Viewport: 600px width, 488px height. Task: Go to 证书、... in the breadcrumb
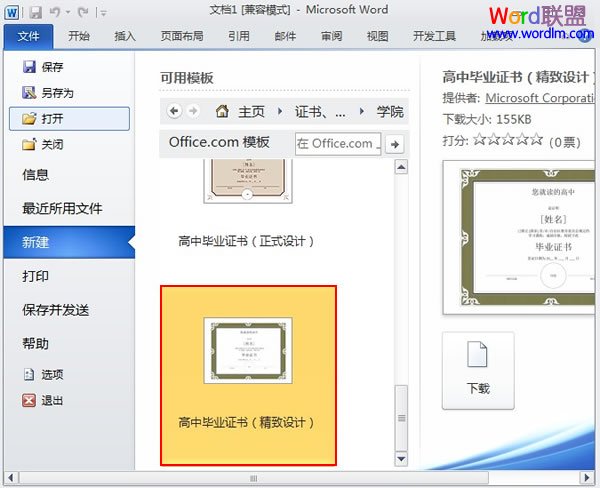point(320,112)
